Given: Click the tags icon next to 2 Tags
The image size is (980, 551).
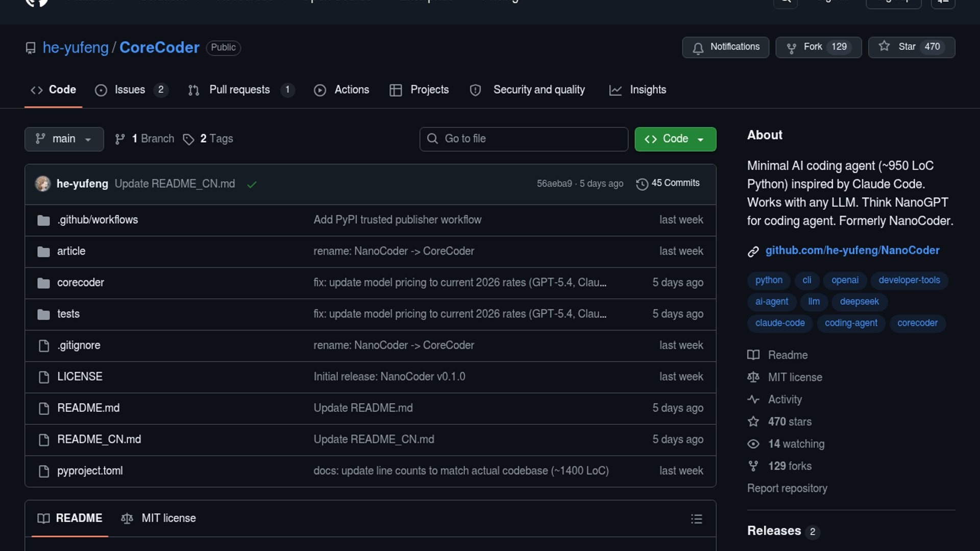Looking at the screenshot, I should pos(188,139).
